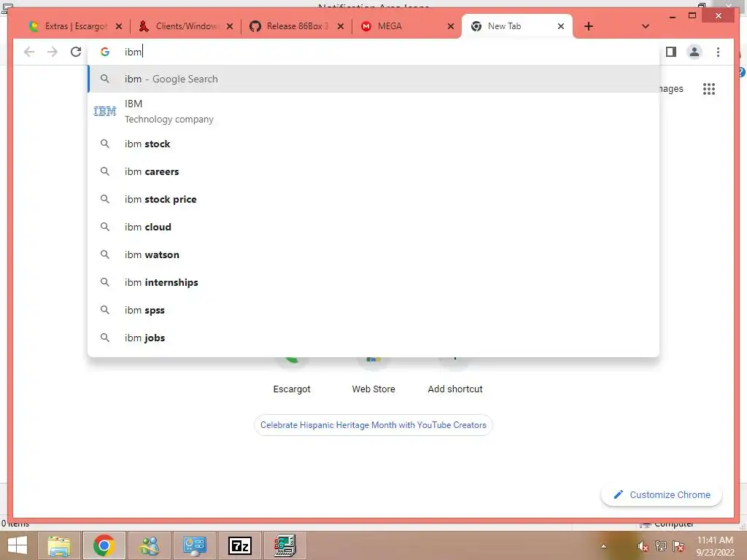Open the Google apps grid

pos(709,89)
